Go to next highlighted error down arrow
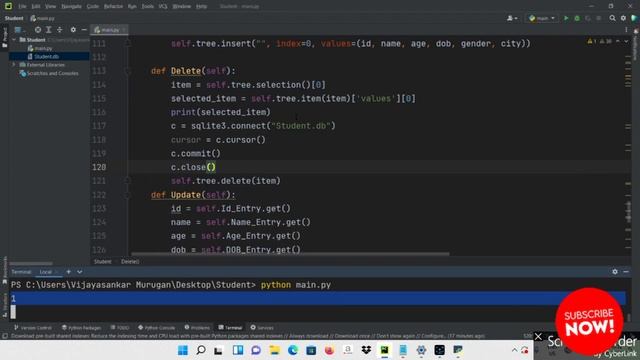Screen dimensions: 640x360 coord(626,41)
